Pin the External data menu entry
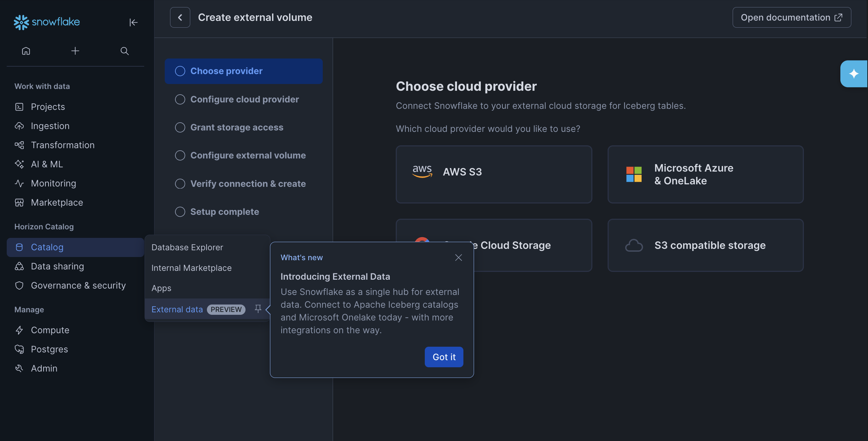 (x=258, y=309)
